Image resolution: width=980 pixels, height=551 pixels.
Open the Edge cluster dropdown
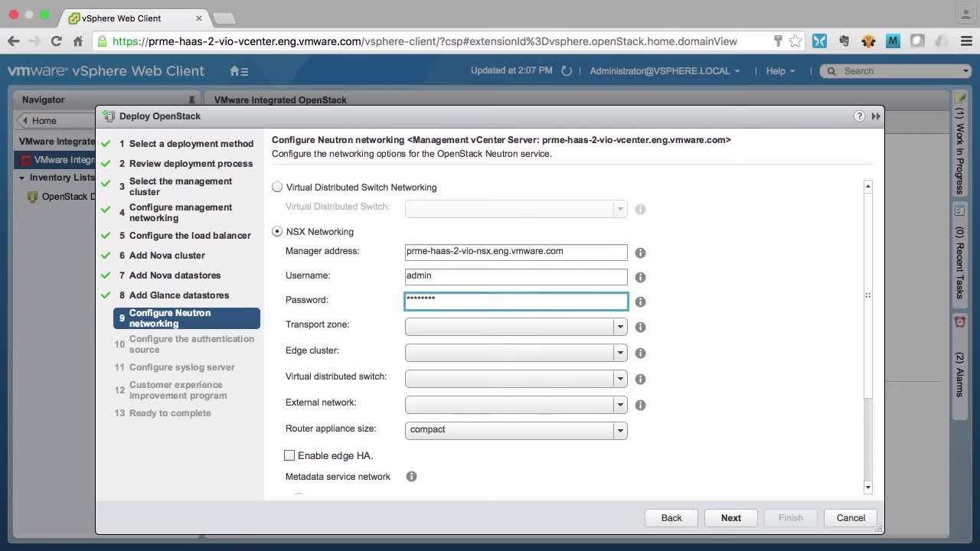click(x=516, y=353)
